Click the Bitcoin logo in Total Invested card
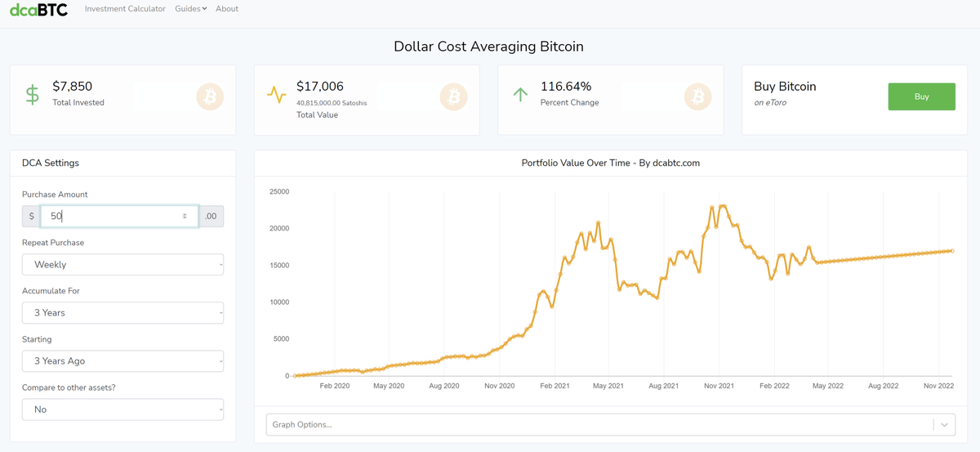The image size is (980, 452). pos(210,97)
